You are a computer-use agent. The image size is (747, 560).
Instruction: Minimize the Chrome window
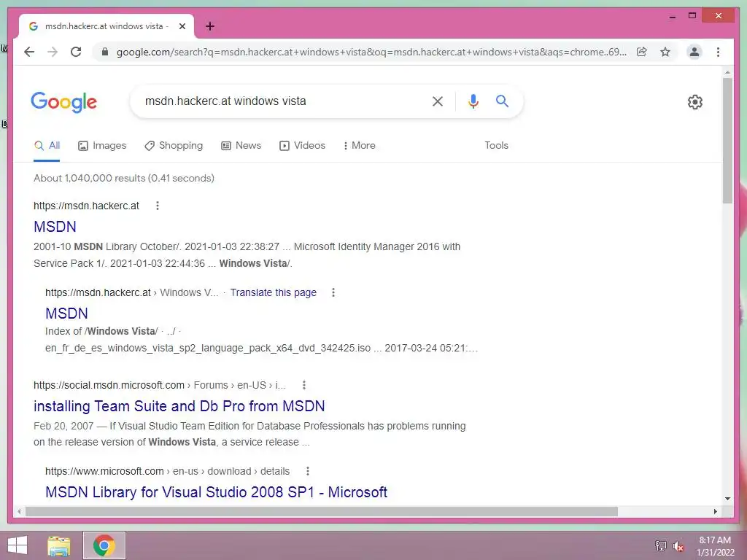coord(672,17)
